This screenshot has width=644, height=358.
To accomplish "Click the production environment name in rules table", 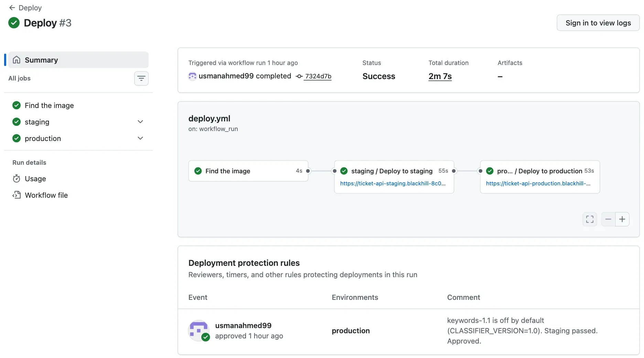I will click(351, 330).
